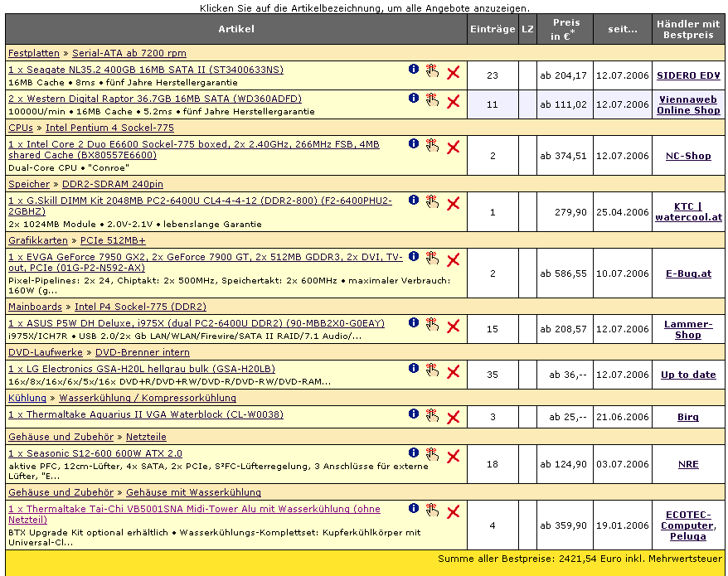This screenshot has width=728, height=576.
Task: Click hand icon in WD Raptor row
Action: tap(432, 99)
